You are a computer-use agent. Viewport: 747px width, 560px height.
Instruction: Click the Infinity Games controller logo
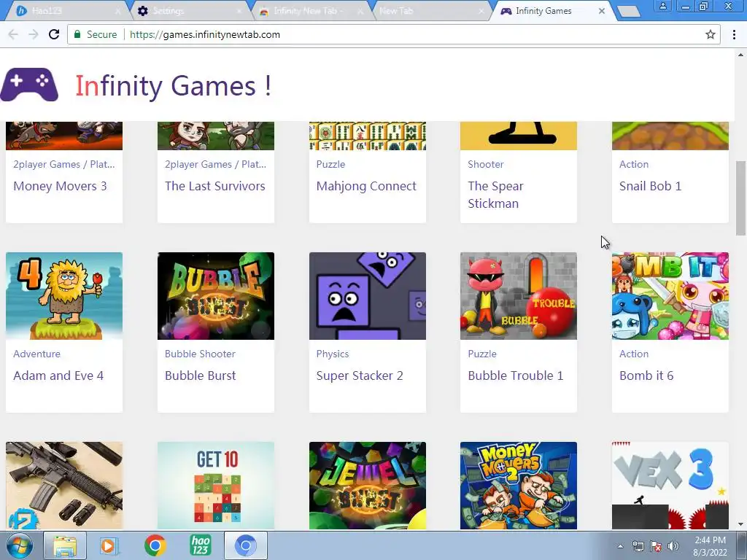point(29,85)
